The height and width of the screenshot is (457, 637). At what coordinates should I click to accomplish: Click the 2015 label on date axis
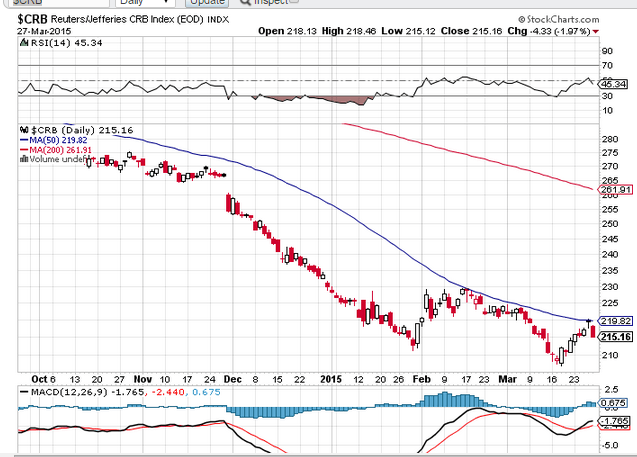(332, 379)
